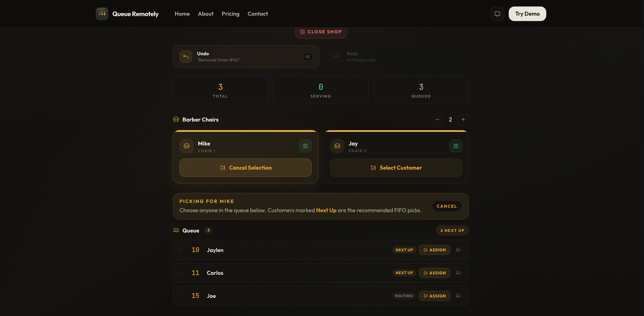Open the Pricing page in navigation
Image resolution: width=644 pixels, height=316 pixels.
[230, 14]
